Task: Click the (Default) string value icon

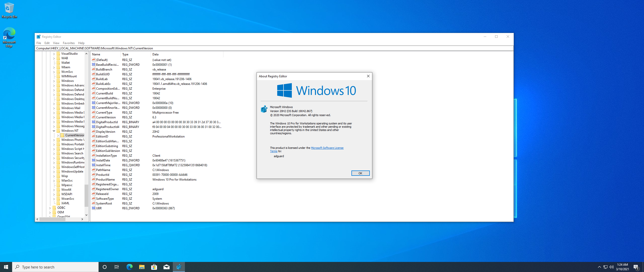Action: coord(94,60)
